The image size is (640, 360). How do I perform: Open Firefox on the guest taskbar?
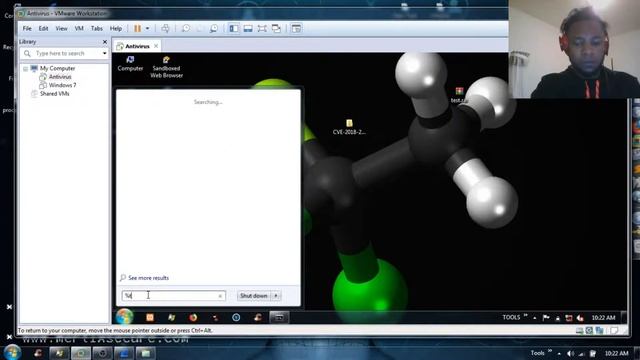point(193,317)
